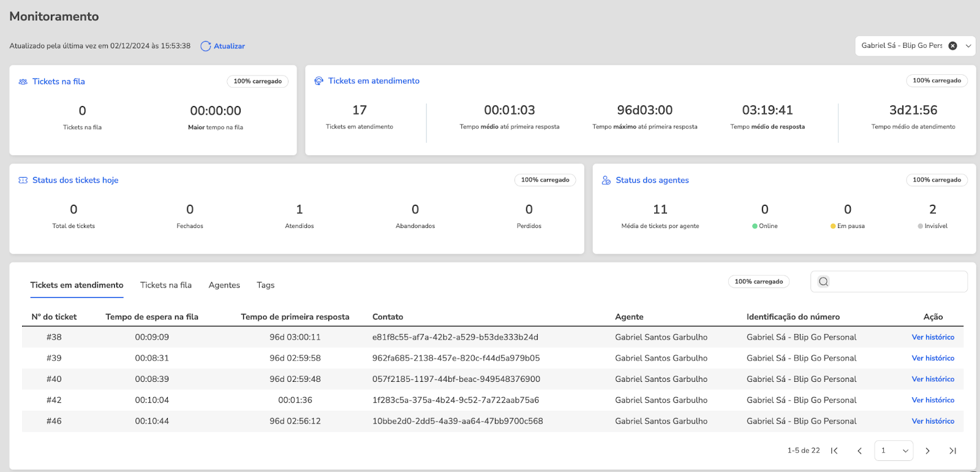The image size is (980, 472).
Task: Click the Tickets na fila people icon
Action: pyautogui.click(x=23, y=82)
